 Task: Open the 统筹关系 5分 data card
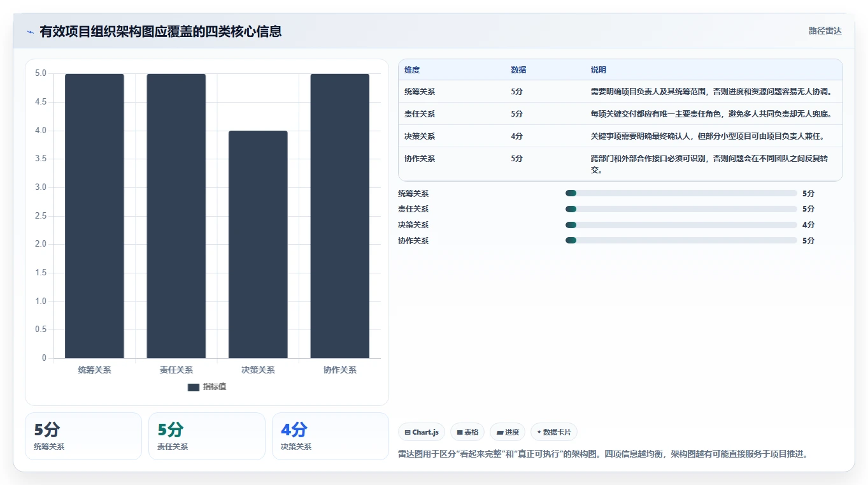point(83,436)
